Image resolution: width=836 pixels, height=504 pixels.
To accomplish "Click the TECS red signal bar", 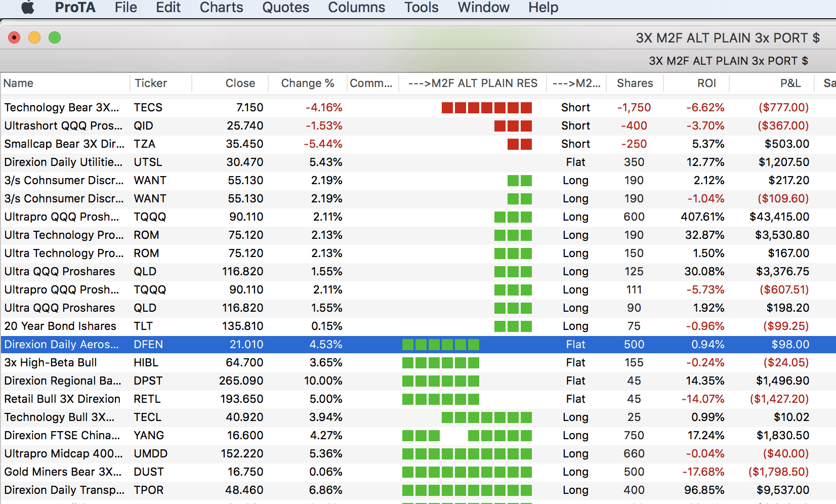I will (x=487, y=108).
